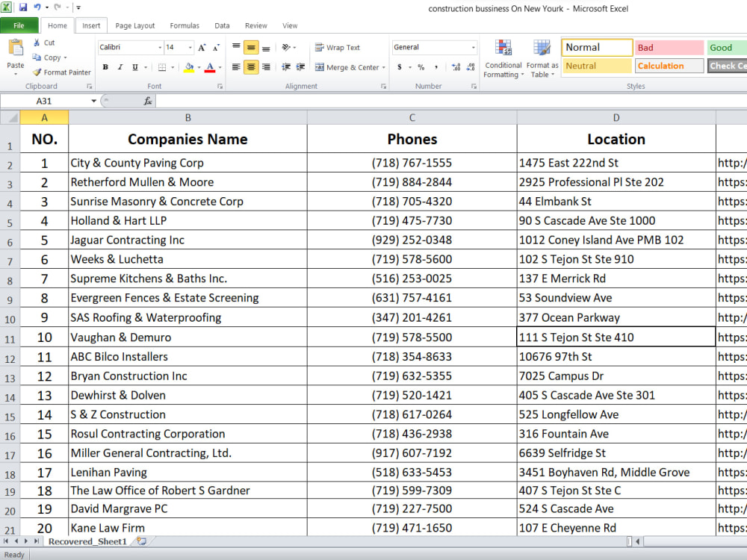Viewport: 747px width, 560px height.
Task: Click Decrease Decimal icon
Action: pyautogui.click(x=471, y=67)
